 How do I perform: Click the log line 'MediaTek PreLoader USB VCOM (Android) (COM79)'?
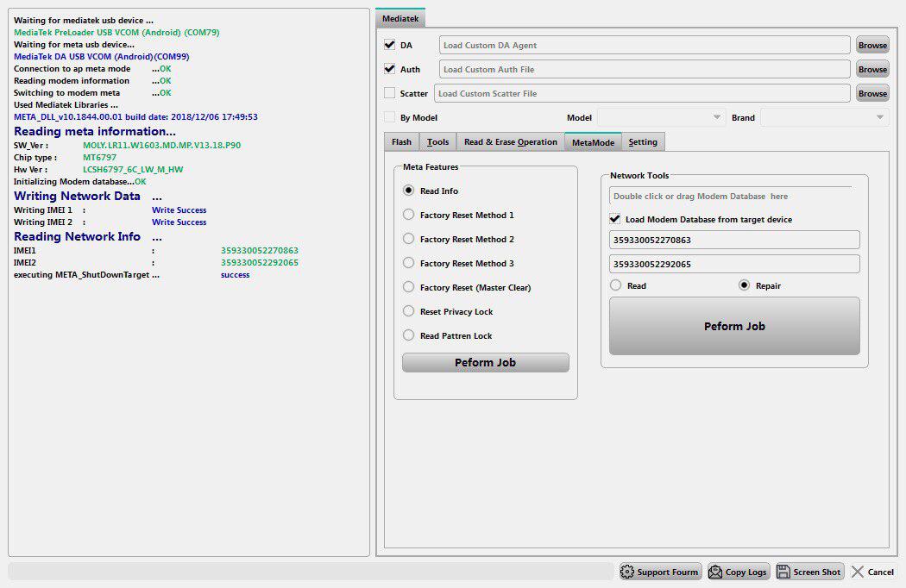pos(116,33)
